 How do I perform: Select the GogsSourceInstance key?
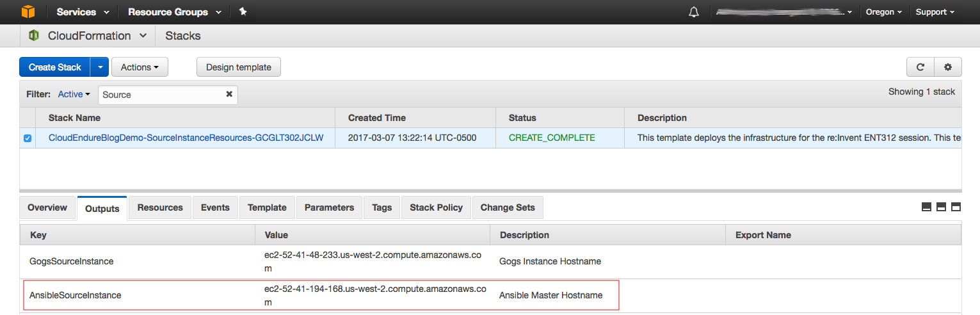coord(72,261)
